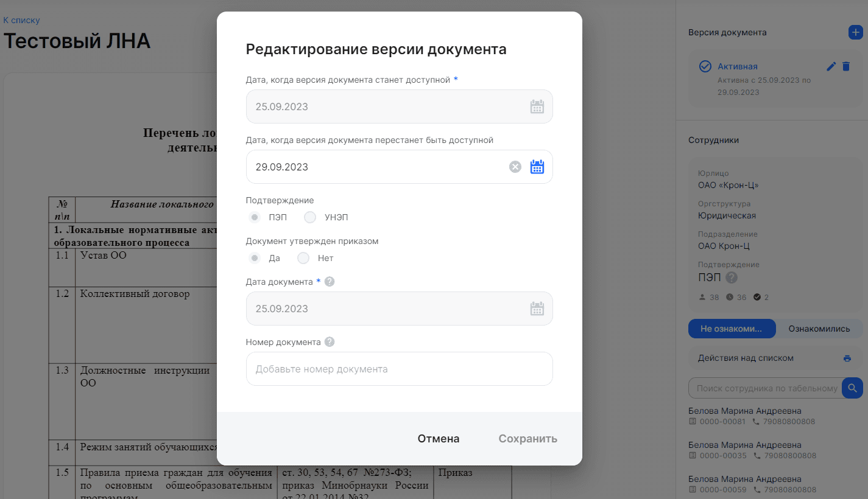Select УНЭП confirmation radio button

pyautogui.click(x=309, y=217)
